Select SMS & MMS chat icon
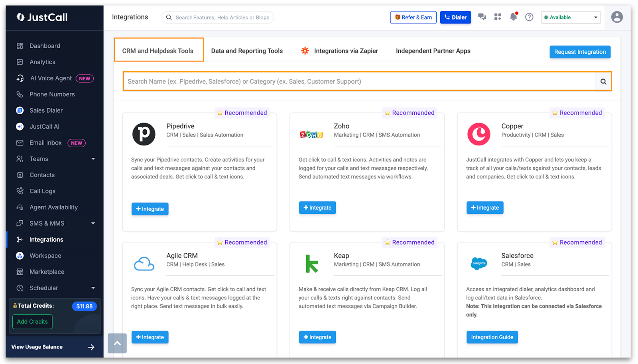The width and height of the screenshot is (638, 364). click(20, 223)
